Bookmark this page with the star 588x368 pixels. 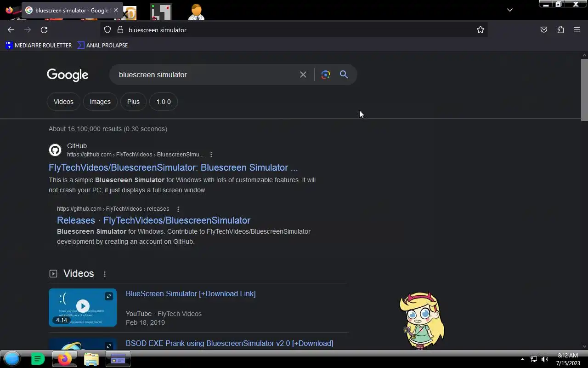(481, 29)
